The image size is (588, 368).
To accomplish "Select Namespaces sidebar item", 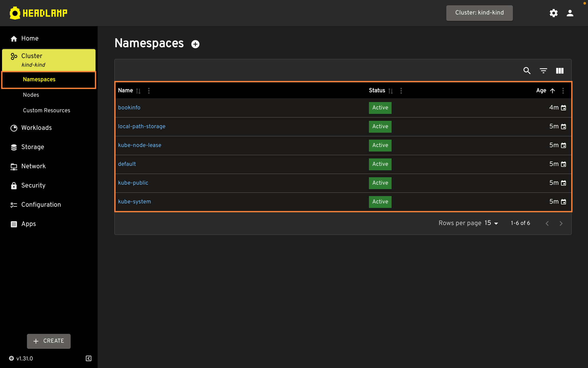I will click(49, 79).
